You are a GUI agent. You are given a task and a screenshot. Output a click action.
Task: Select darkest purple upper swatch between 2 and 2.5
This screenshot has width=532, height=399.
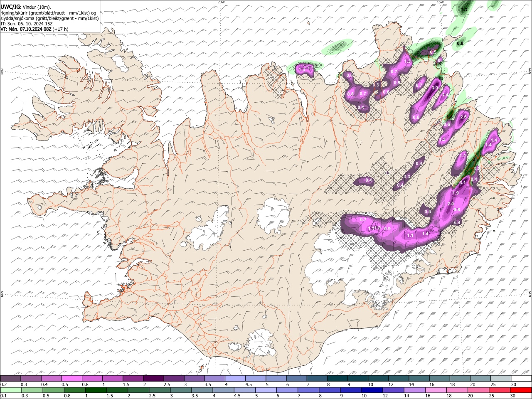pyautogui.click(x=153, y=378)
